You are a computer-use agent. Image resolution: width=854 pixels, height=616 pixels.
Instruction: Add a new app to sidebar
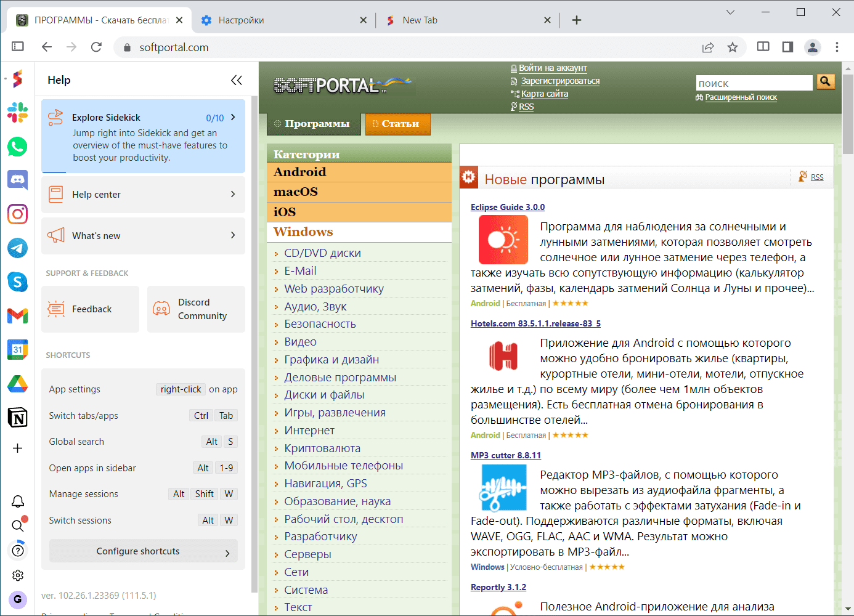coord(17,448)
